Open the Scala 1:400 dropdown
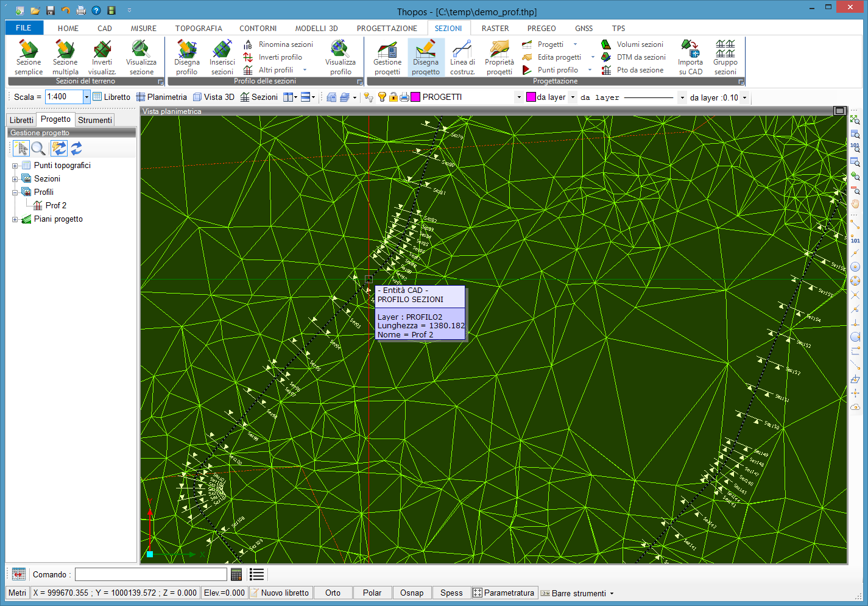Viewport: 868px width, 606px height. point(86,97)
